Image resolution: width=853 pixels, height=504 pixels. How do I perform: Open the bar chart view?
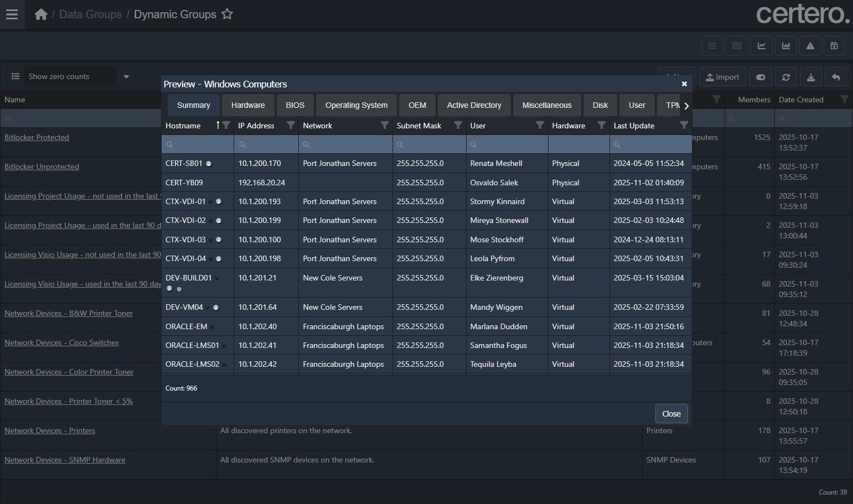[x=785, y=46]
